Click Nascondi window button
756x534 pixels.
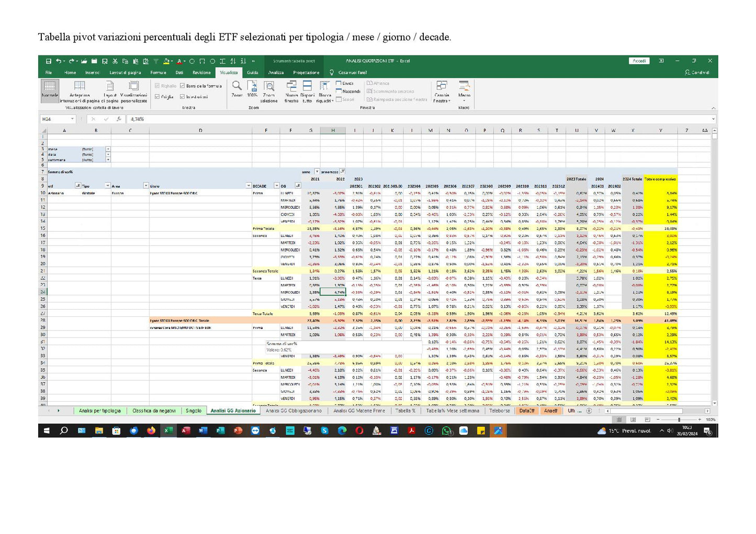tap(348, 92)
